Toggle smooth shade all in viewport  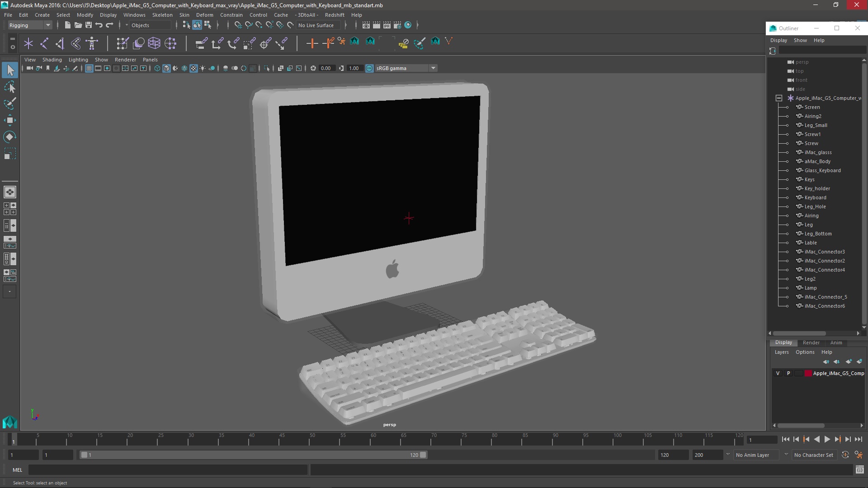pos(166,68)
